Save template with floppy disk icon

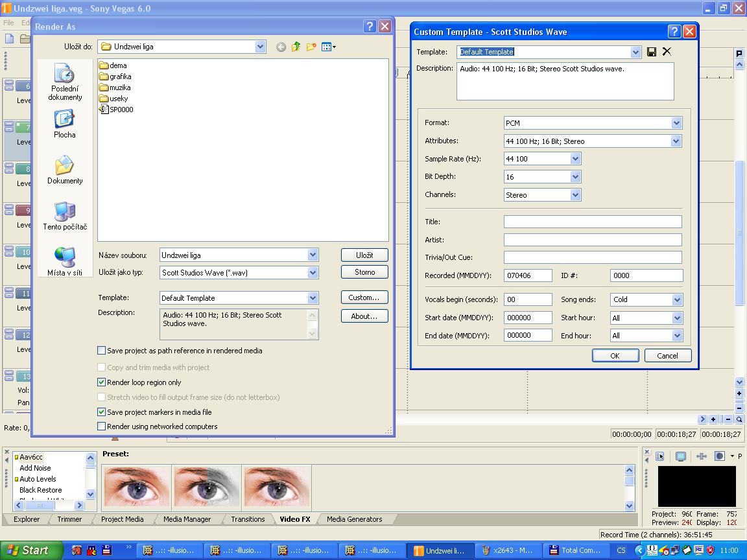pyautogui.click(x=652, y=52)
